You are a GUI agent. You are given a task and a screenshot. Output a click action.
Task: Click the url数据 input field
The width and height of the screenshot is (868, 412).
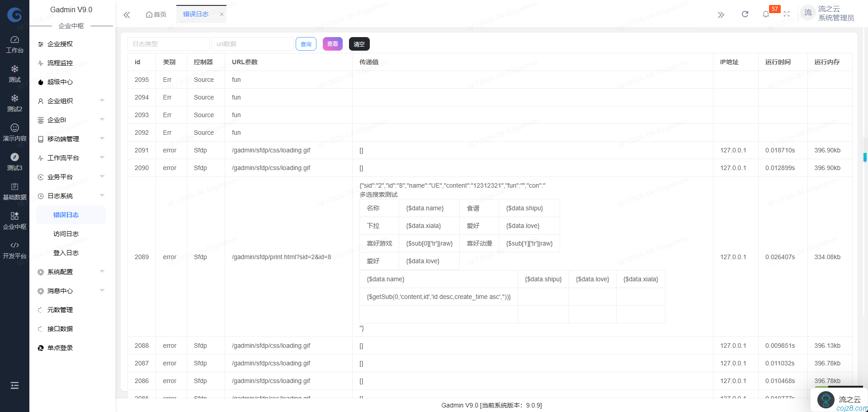(x=252, y=43)
